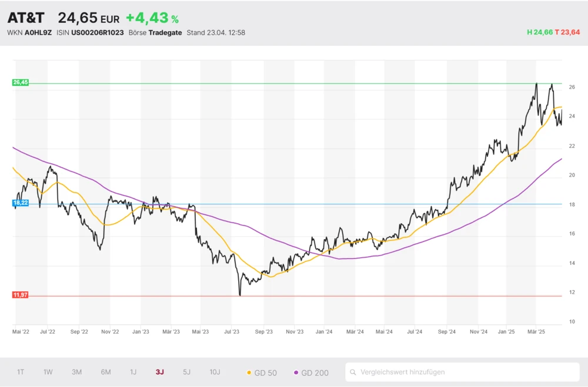Select the 6M chart period
Viewport: 588px width, 387px height.
pos(106,372)
